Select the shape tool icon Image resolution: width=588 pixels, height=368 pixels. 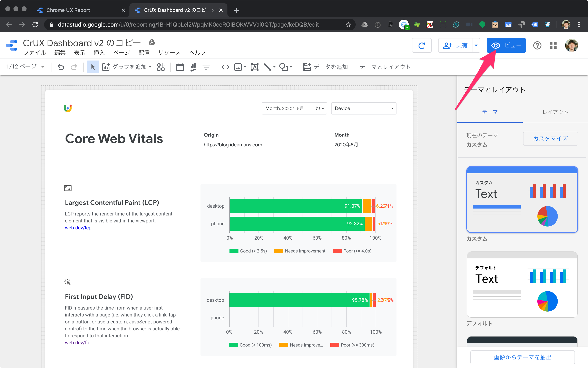(283, 67)
